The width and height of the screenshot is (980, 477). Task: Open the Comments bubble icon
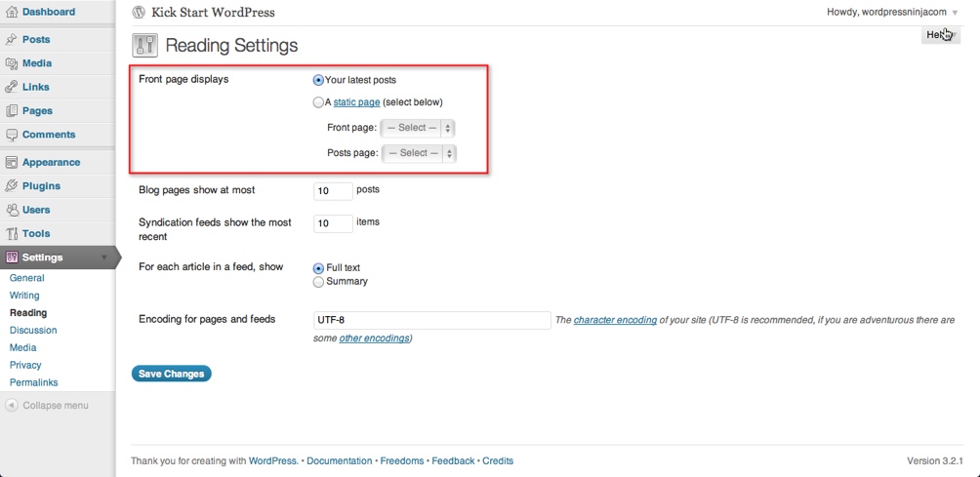click(12, 135)
